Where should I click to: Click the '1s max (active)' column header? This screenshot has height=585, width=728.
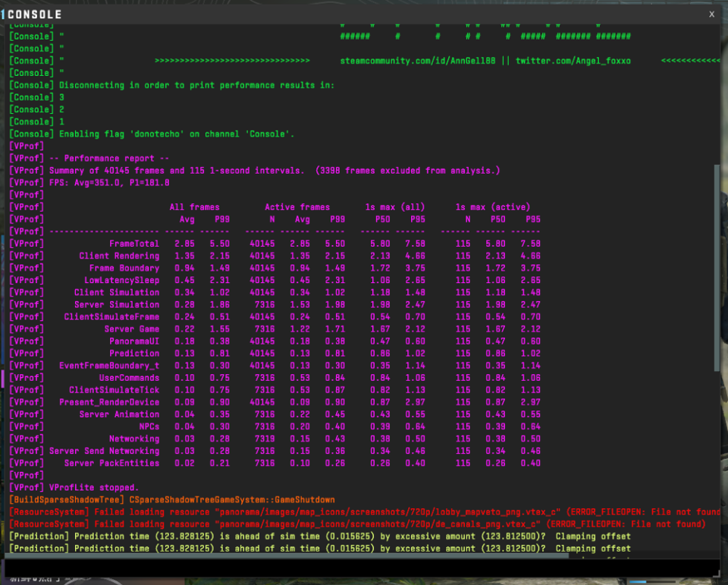pyautogui.click(x=492, y=207)
